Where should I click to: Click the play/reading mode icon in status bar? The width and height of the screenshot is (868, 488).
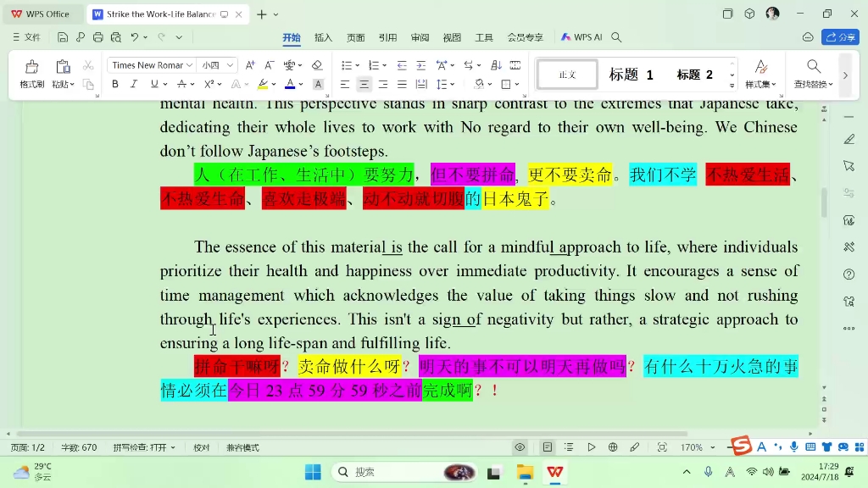[591, 447]
